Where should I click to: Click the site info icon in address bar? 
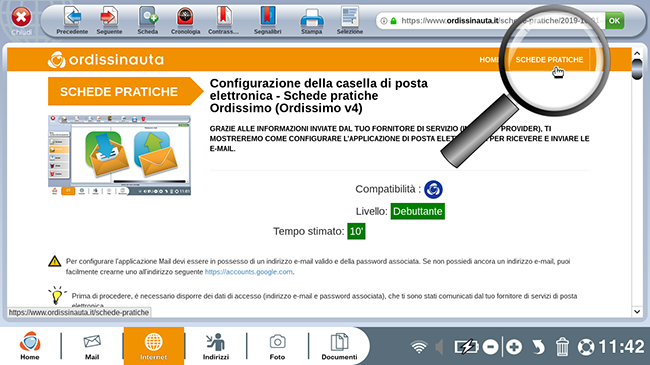[x=384, y=21]
